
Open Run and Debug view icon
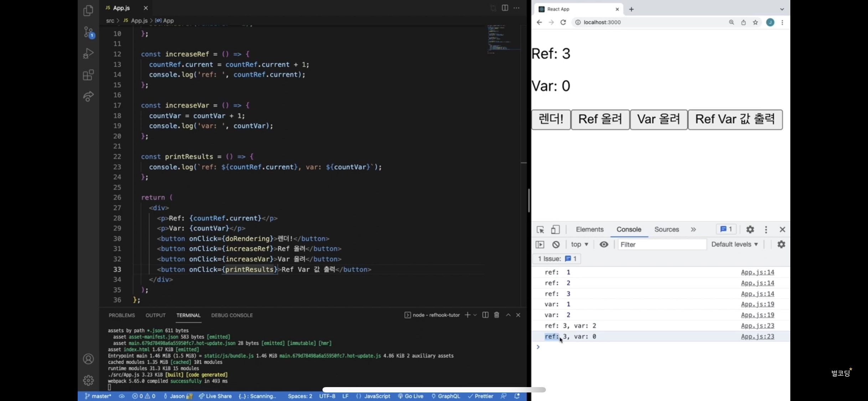pos(88,53)
